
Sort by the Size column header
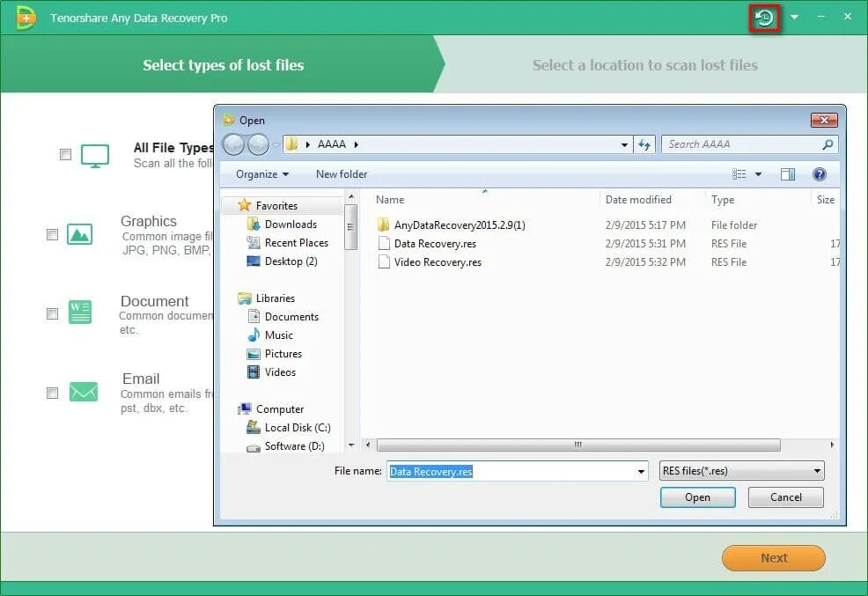[x=826, y=200]
